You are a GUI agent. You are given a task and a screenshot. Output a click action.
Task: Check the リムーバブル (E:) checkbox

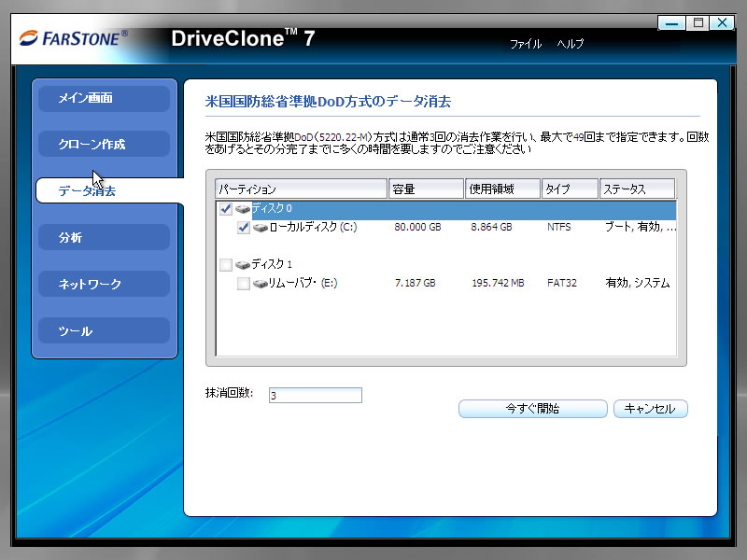click(x=244, y=284)
